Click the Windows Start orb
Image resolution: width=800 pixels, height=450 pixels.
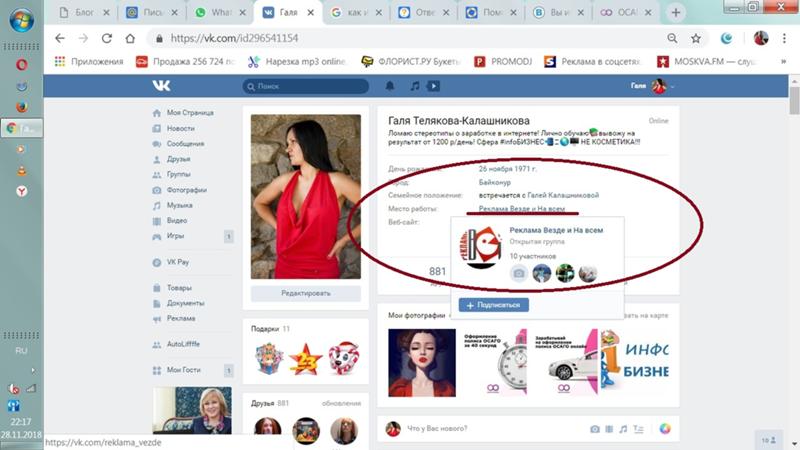click(21, 20)
